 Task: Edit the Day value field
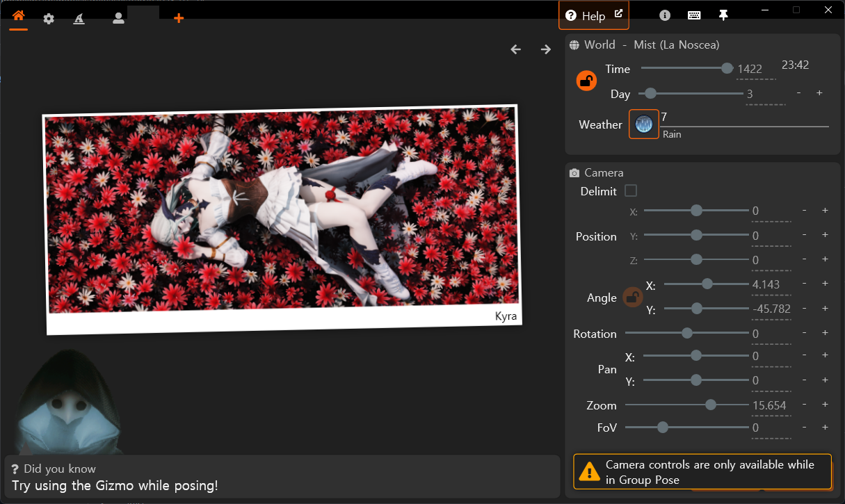(766, 94)
